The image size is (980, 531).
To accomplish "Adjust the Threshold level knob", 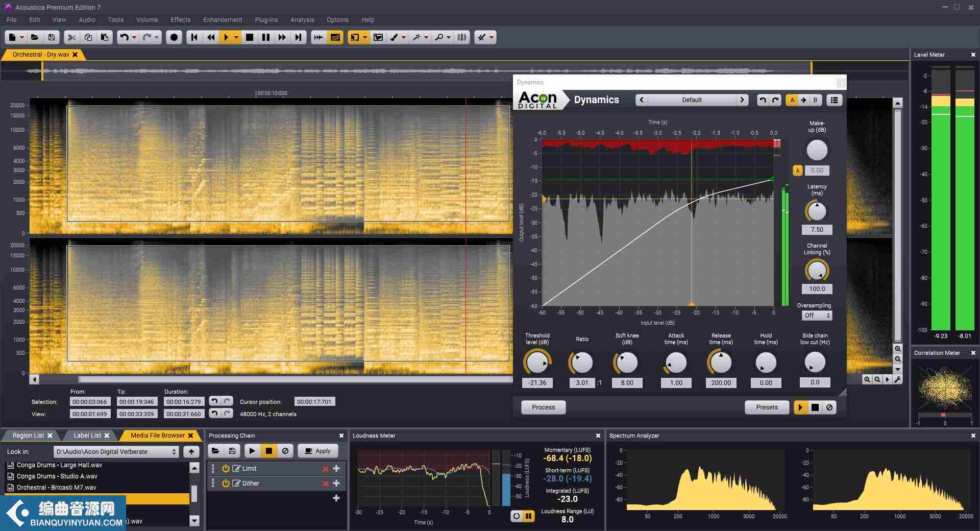I will 537,363.
